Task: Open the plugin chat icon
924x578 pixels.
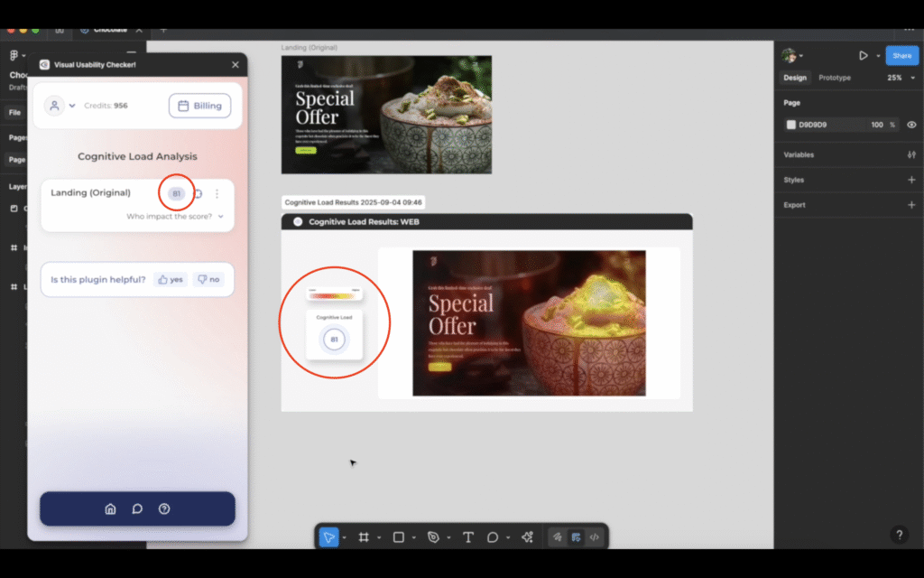Action: pyautogui.click(x=137, y=508)
